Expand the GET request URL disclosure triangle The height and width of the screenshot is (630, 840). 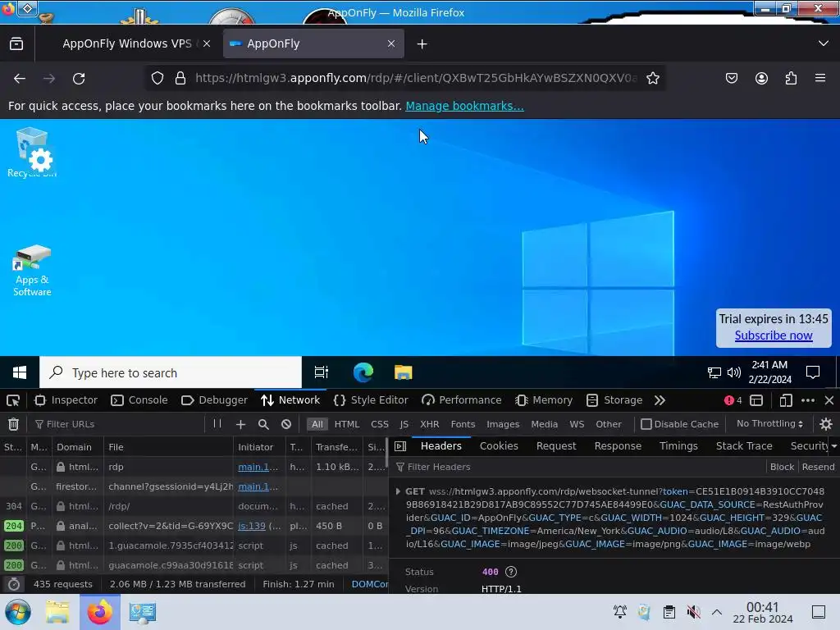click(x=398, y=491)
